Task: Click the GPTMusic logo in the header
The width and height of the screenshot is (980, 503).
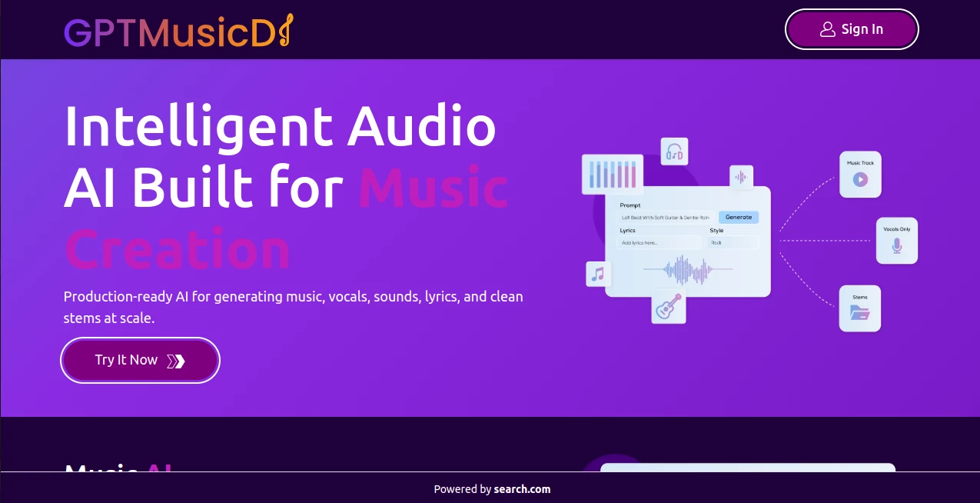Action: (178, 32)
